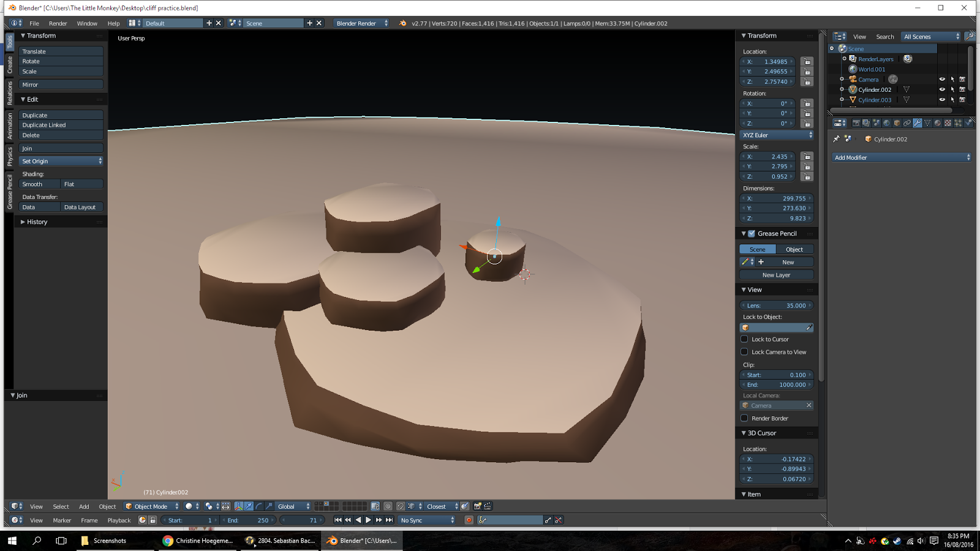The width and height of the screenshot is (980, 551).
Task: Create a New Layer in Grease Pencil panel
Action: tap(776, 275)
